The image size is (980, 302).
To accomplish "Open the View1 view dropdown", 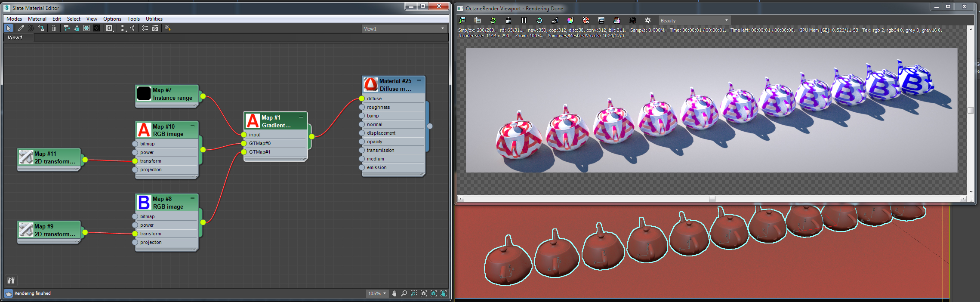I will click(404, 29).
